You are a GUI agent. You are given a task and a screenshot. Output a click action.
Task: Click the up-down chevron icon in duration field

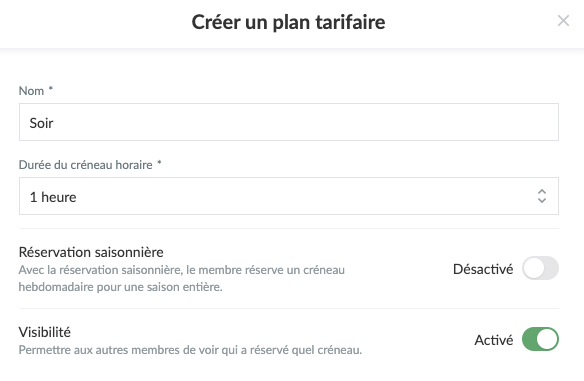tap(542, 196)
